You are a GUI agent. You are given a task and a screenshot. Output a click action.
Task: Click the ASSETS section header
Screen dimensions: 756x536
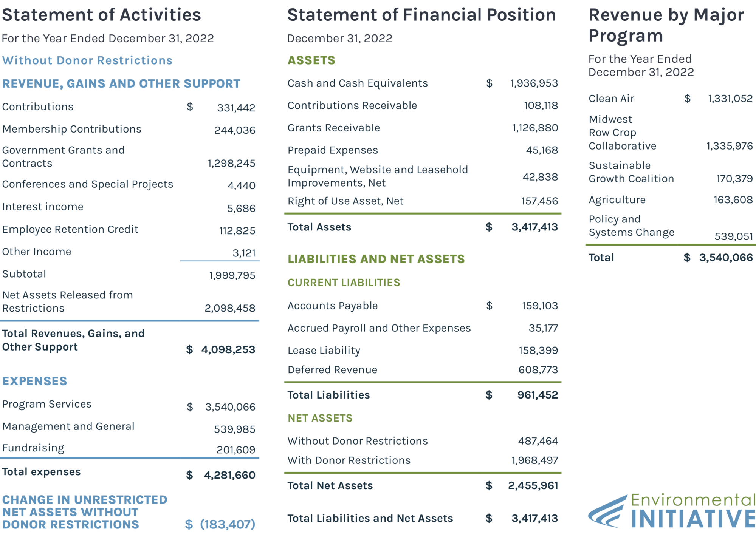311,60
